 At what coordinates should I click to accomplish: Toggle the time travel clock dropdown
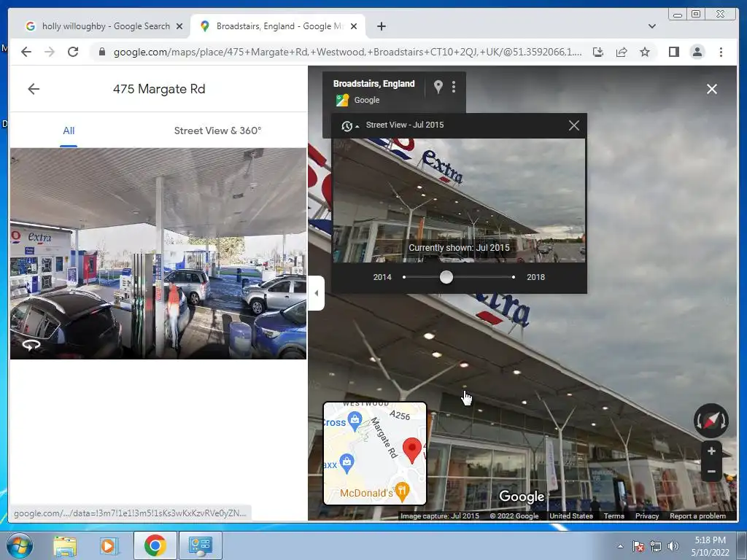[x=350, y=125]
